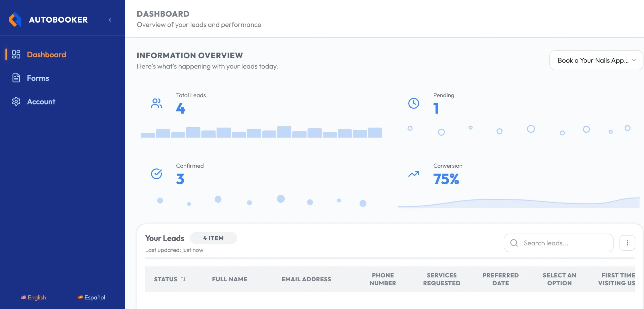Open the leads table three-dot options menu
Viewport: 644px width, 309px height.
[x=627, y=243]
